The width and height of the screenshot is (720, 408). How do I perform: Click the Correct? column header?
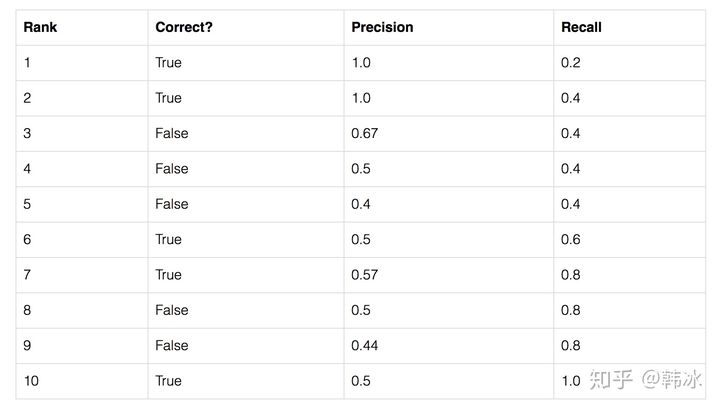(x=184, y=27)
